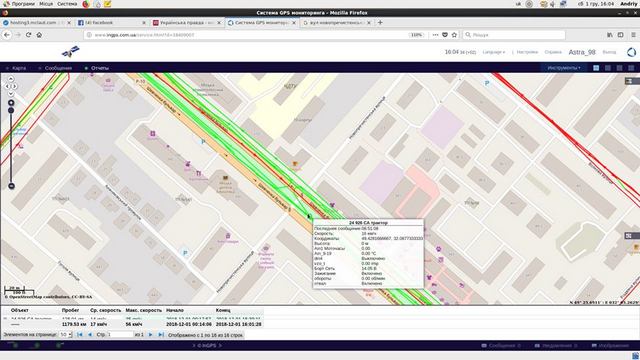640x360 pixels.
Task: Go to the first results page
Action: point(80,335)
